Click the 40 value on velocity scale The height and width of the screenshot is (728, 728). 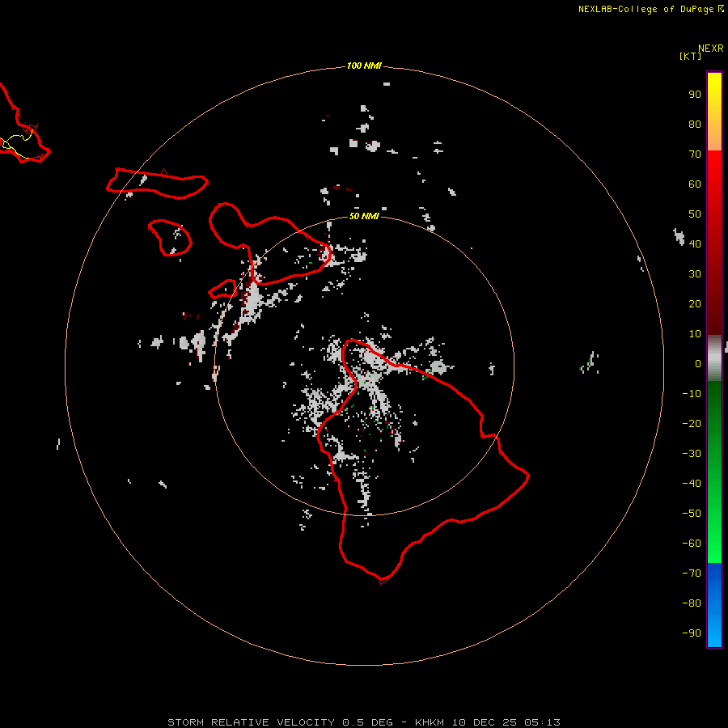[x=695, y=243]
